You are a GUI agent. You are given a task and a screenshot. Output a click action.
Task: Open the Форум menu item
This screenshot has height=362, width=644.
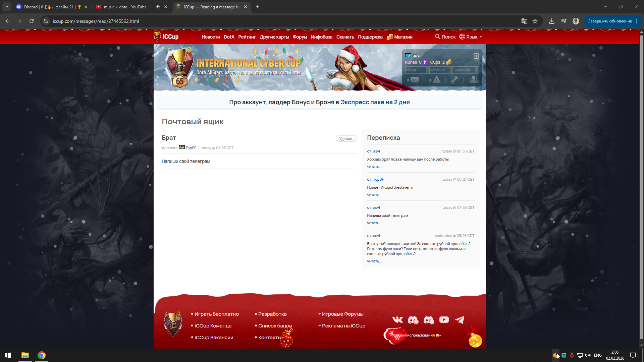click(x=300, y=37)
